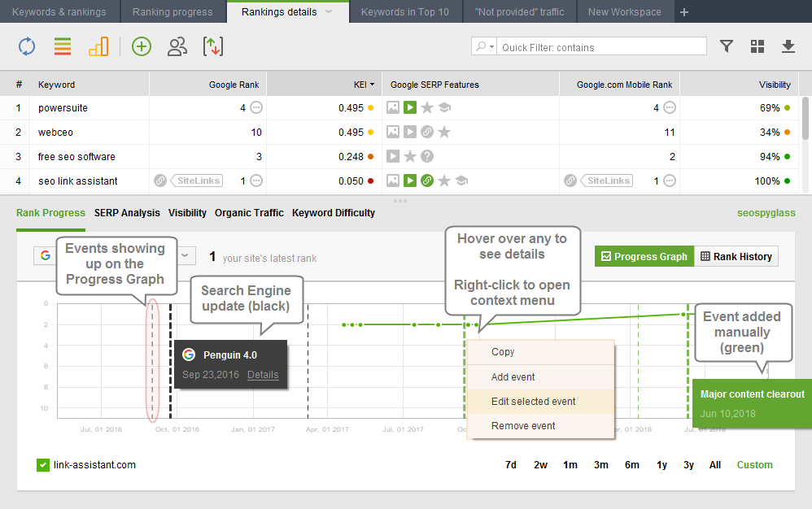Screen dimensions: 812x509
Task: Open the ellipsis beside seo link assistant Google Rank
Action: 256,181
